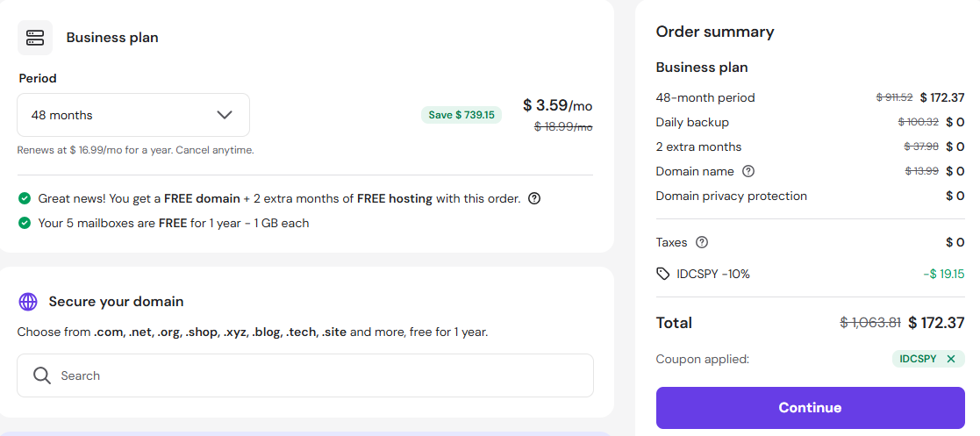Open the 48 months period dropdown
This screenshot has height=436, width=980.
point(133,115)
